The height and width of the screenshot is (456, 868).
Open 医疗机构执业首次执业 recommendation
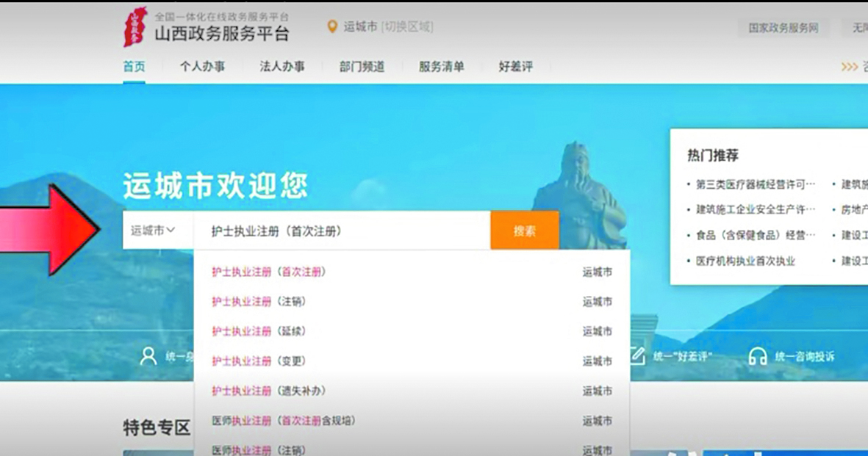pos(745,261)
